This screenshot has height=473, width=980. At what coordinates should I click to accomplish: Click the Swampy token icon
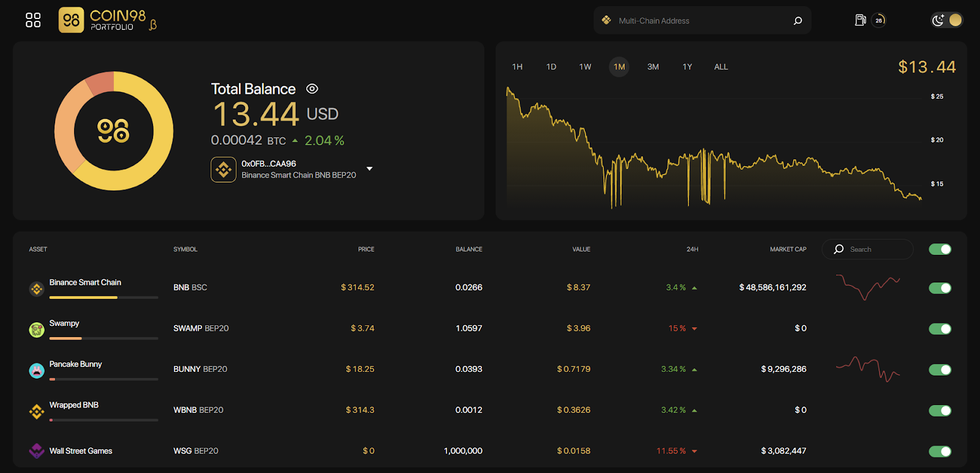click(x=37, y=330)
